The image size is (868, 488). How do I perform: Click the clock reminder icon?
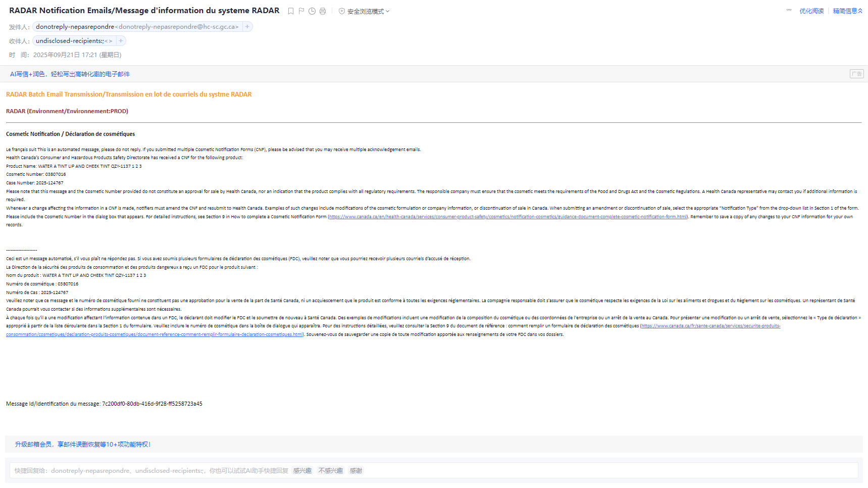pyautogui.click(x=312, y=11)
